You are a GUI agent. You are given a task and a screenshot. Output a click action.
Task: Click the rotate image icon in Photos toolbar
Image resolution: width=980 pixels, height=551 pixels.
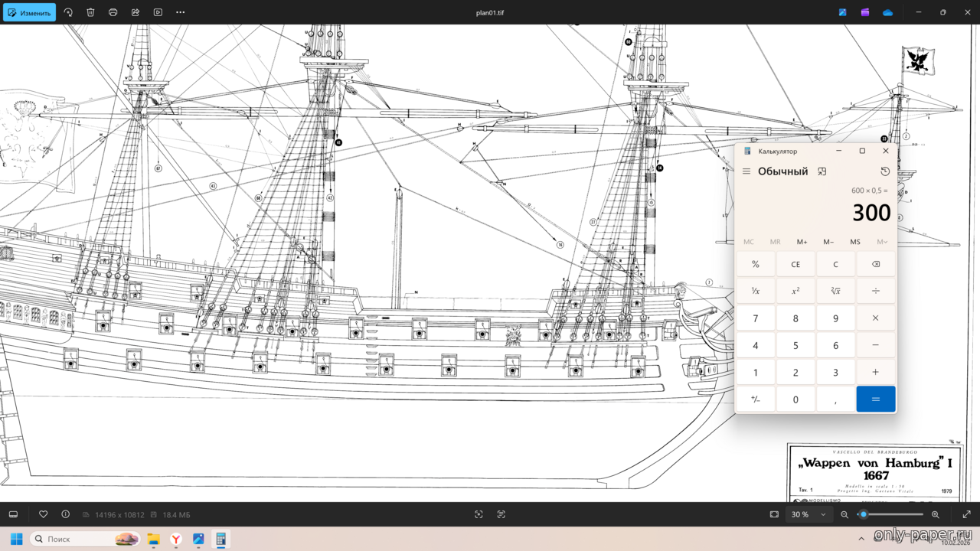(68, 12)
